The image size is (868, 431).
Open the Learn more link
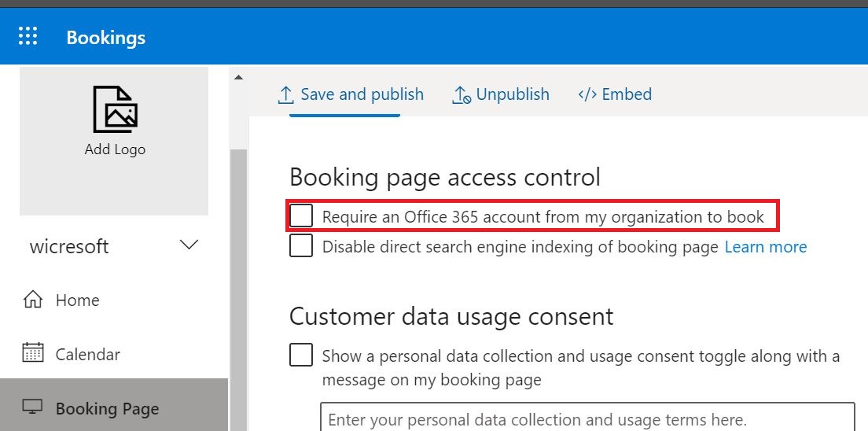tap(766, 246)
